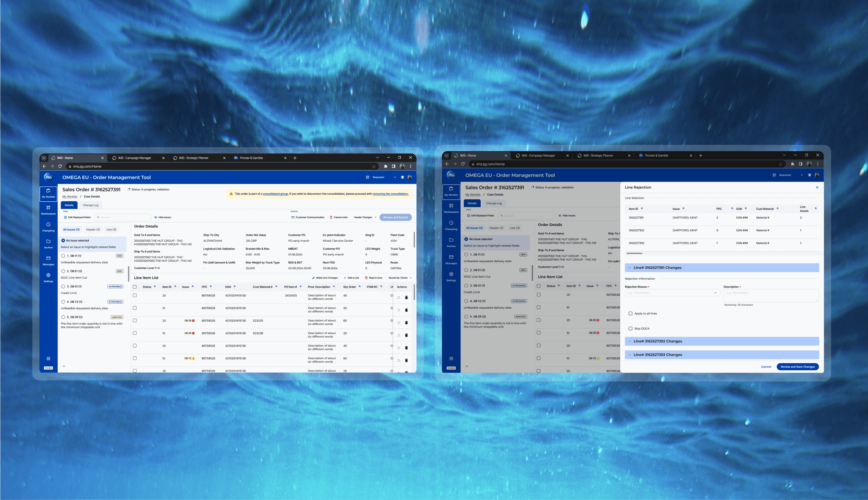Click the Cancel order icon button
The height and width of the screenshot is (500, 868).
coord(331,217)
